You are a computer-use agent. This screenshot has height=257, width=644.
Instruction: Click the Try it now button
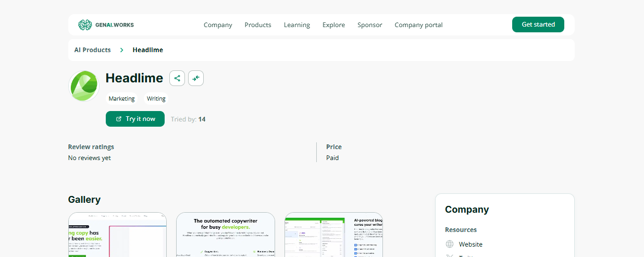[135, 119]
